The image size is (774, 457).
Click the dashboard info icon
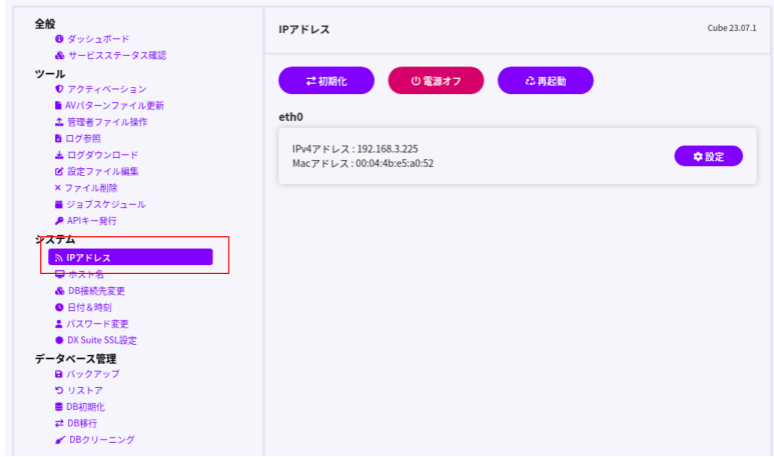point(59,39)
